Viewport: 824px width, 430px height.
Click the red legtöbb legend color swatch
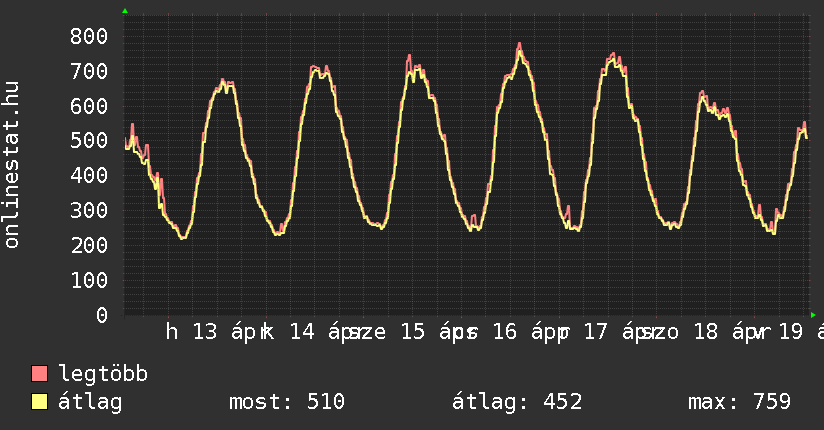(x=40, y=374)
